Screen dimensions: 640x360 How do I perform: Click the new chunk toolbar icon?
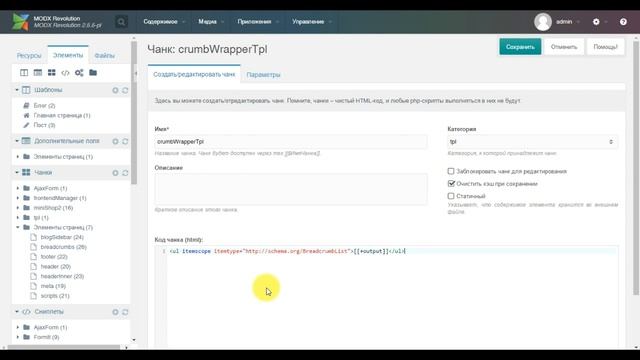(x=51, y=73)
